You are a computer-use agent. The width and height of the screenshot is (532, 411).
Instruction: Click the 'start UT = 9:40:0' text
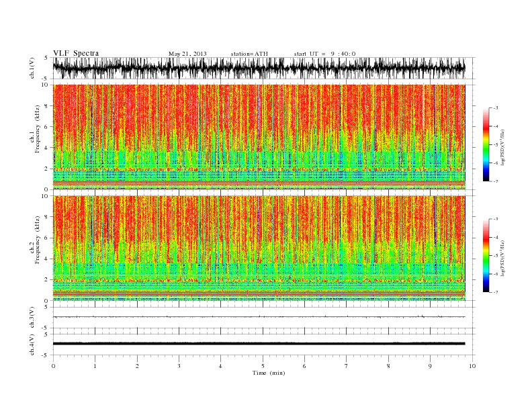324,54
